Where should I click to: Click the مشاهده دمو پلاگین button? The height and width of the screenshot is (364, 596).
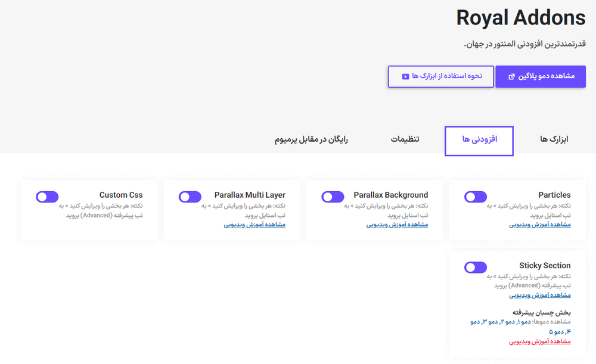click(541, 76)
